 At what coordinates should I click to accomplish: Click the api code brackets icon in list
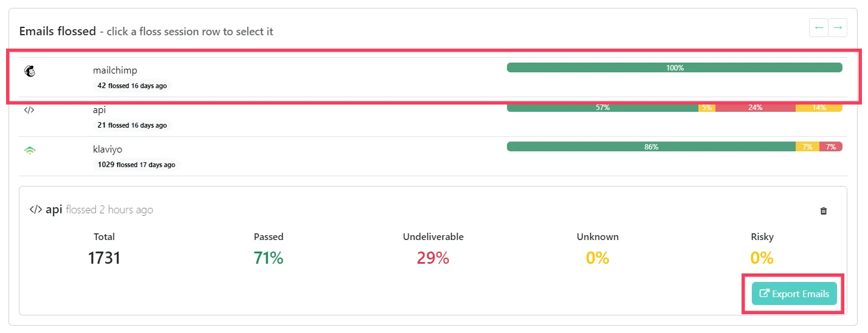29,111
